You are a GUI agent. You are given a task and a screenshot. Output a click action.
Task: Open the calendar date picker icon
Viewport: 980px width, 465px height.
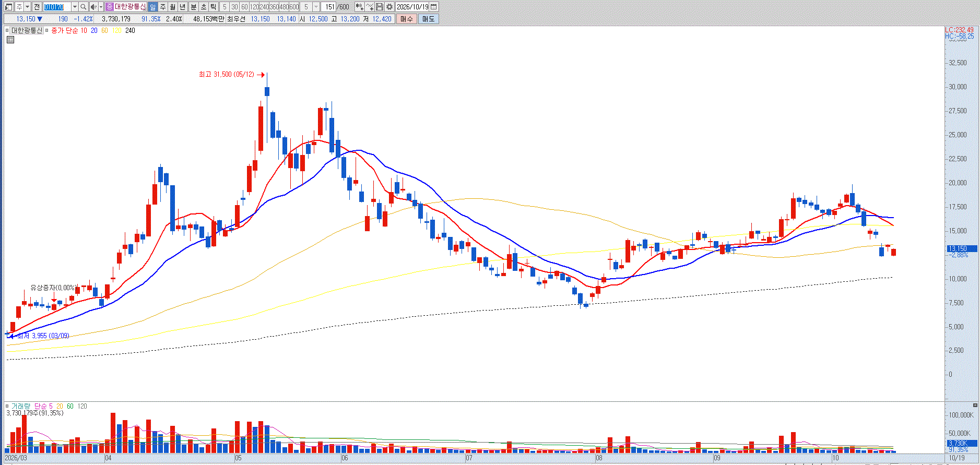click(434, 7)
